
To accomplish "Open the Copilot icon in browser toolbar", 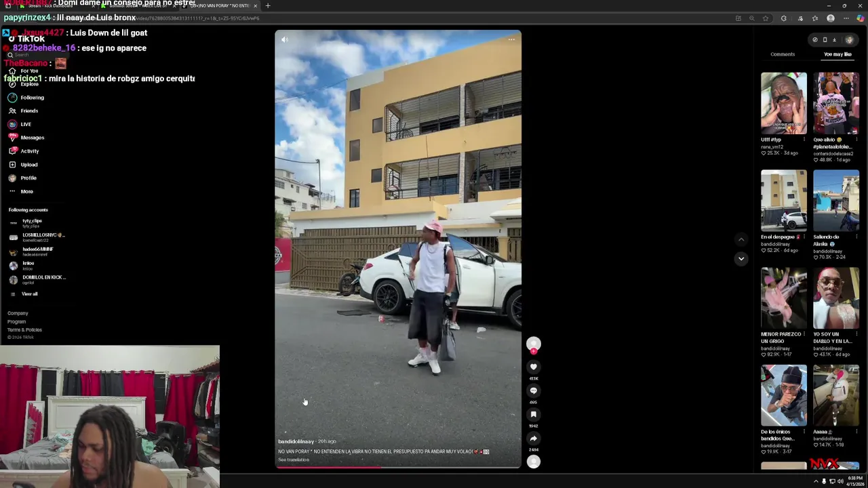I will [861, 18].
